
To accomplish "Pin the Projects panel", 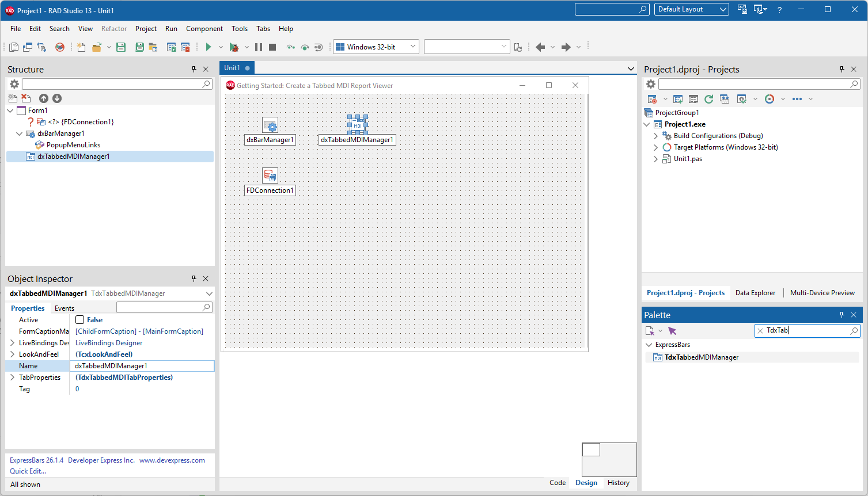I will click(842, 69).
